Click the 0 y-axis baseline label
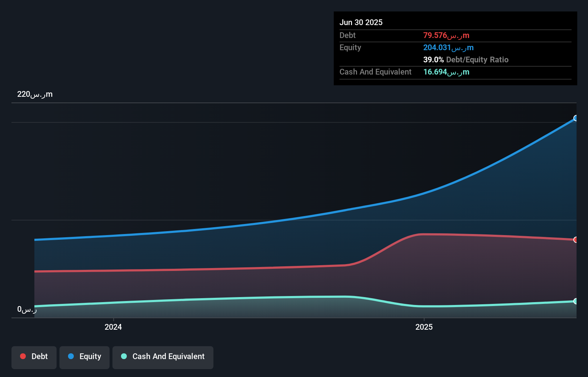This screenshot has width=588, height=377. (27, 309)
